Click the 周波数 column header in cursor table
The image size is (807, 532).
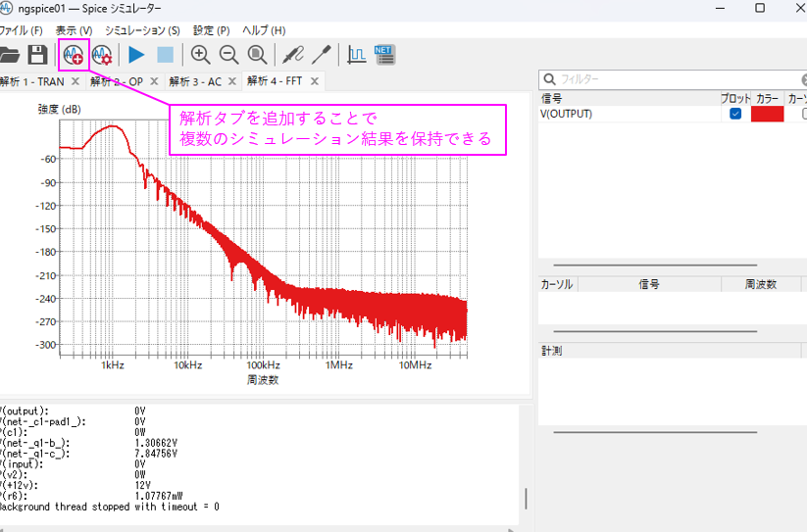[761, 284]
